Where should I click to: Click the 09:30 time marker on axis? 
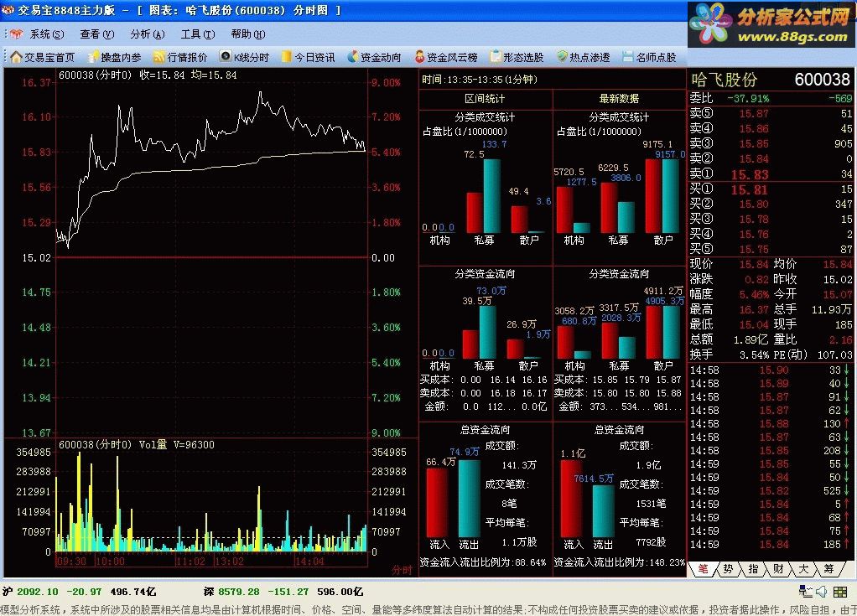[71, 562]
